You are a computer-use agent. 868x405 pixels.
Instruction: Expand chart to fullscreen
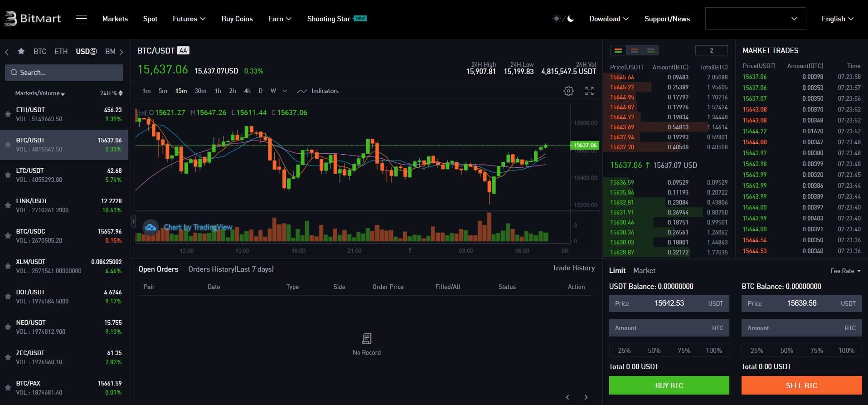pos(589,91)
